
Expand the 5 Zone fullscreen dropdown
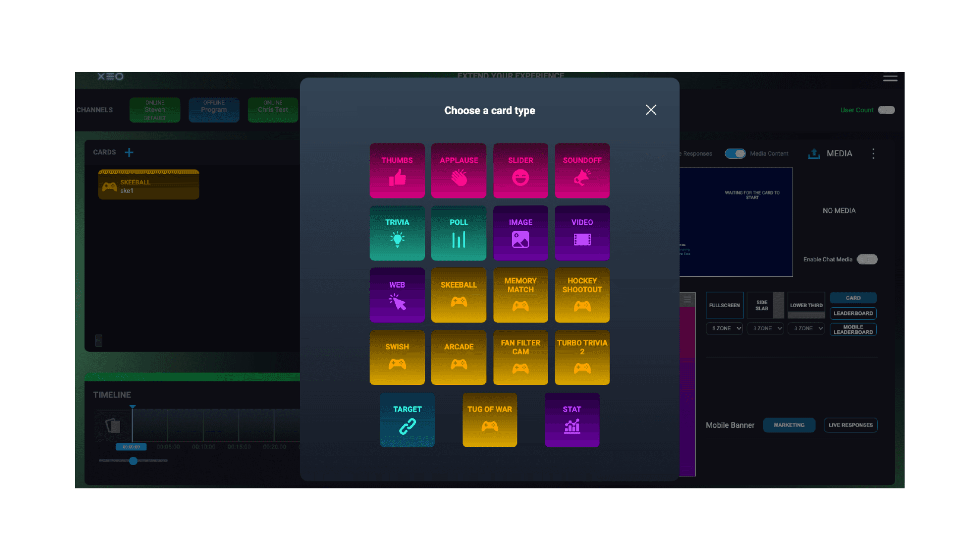(726, 328)
